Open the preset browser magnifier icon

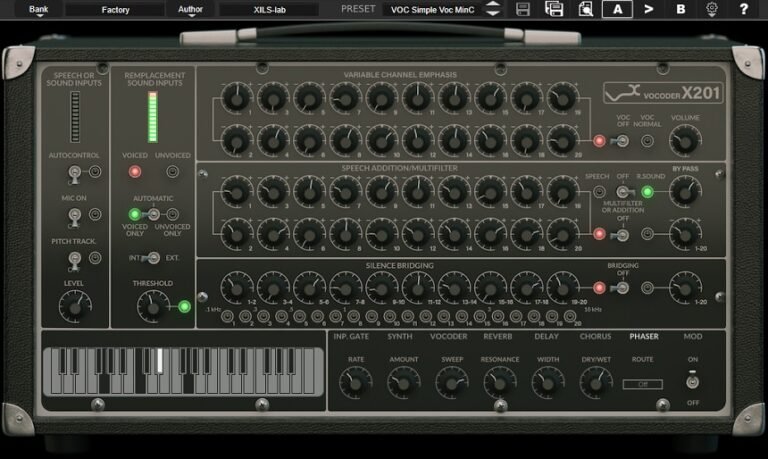pos(585,9)
